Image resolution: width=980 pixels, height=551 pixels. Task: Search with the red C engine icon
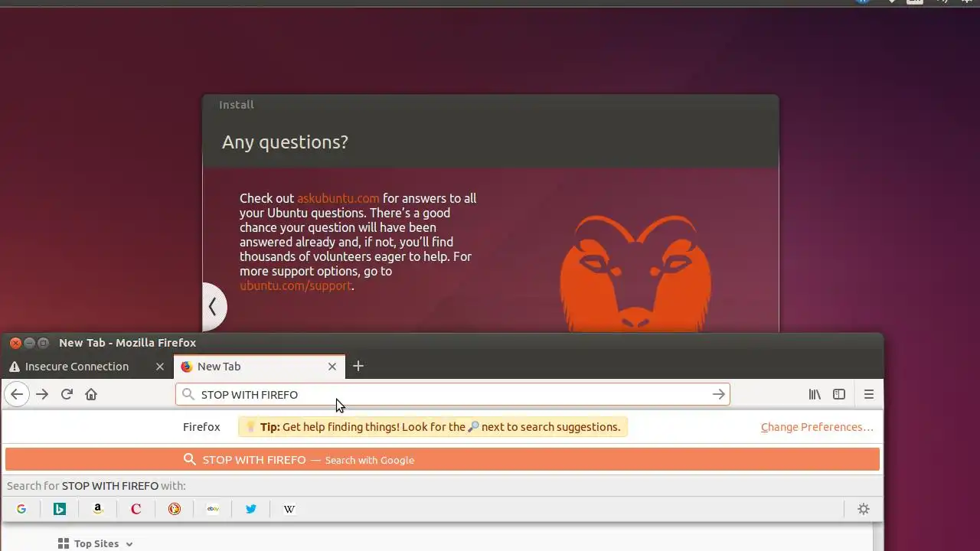(136, 509)
